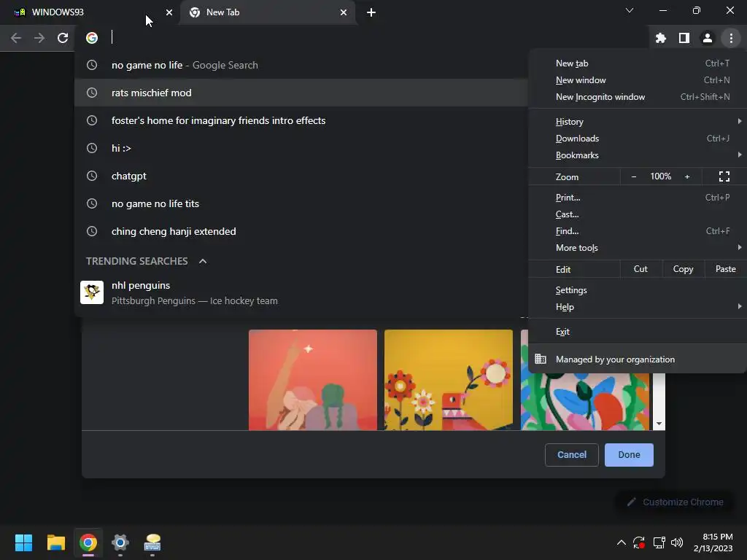Viewport: 747px width, 560px height.
Task: Click the Done button
Action: pyautogui.click(x=629, y=455)
